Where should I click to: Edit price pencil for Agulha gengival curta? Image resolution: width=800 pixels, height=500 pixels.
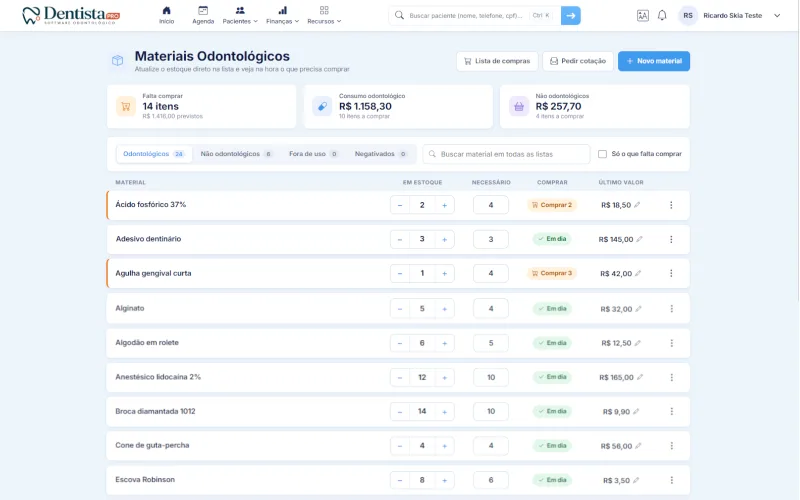point(638,273)
